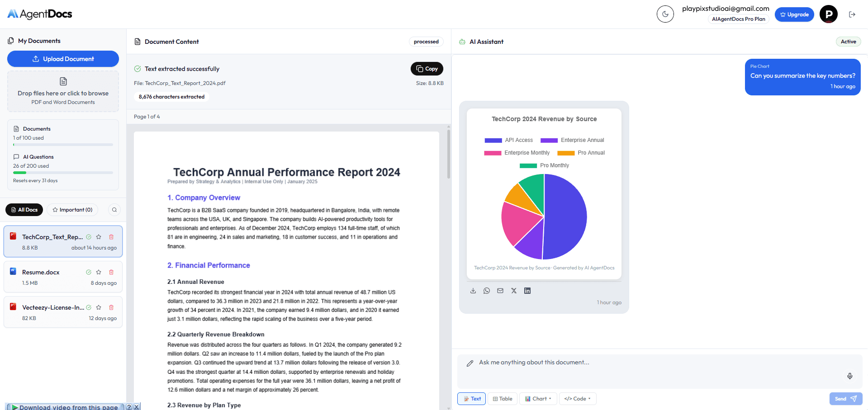This screenshot has width=868, height=410.
Task: Click the help question mark on download bar
Action: click(129, 407)
